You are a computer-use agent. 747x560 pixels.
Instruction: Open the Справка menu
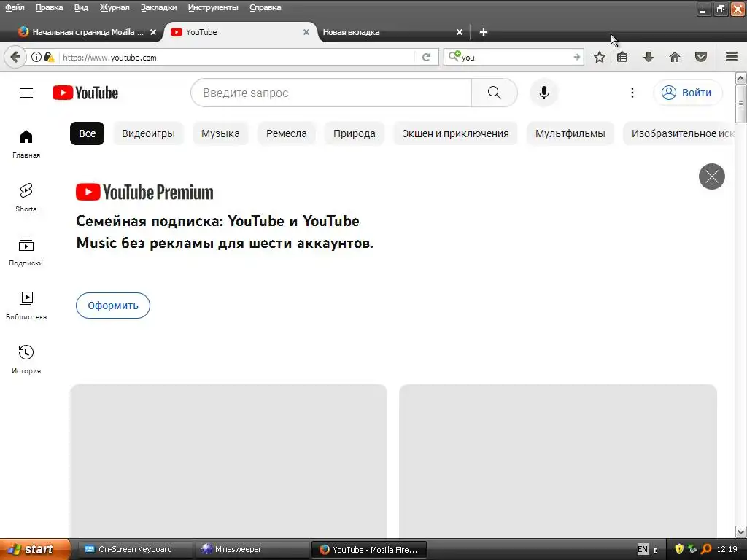265,7
